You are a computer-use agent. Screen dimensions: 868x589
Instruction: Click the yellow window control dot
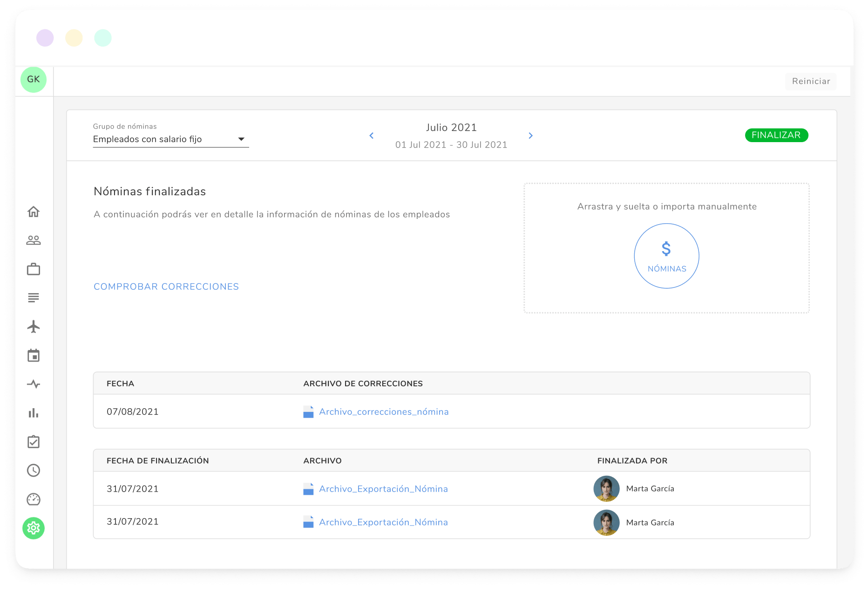click(x=74, y=38)
